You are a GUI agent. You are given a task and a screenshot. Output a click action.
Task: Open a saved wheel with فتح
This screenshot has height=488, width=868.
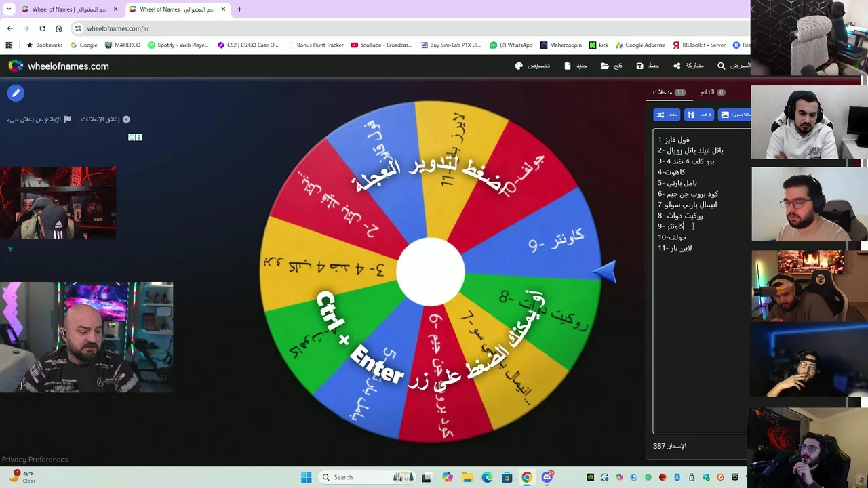point(611,66)
